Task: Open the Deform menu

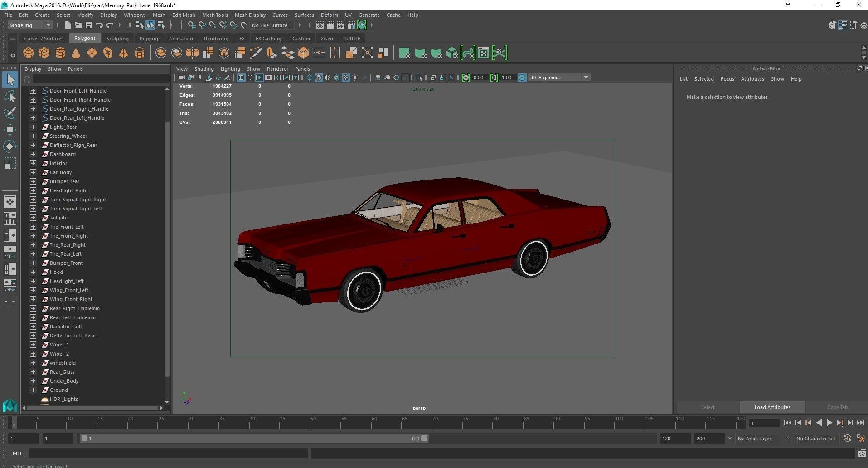Action: [x=330, y=15]
